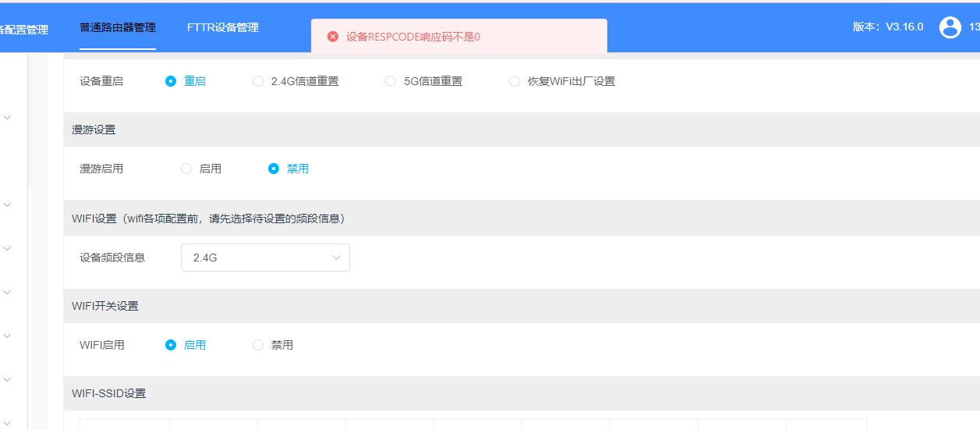Open the 配置管理 tab at left edge
This screenshot has height=430, width=980.
click(24, 30)
